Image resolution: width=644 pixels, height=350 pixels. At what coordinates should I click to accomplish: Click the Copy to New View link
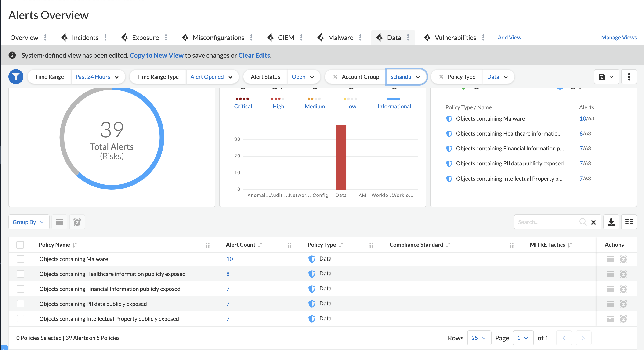pos(157,55)
